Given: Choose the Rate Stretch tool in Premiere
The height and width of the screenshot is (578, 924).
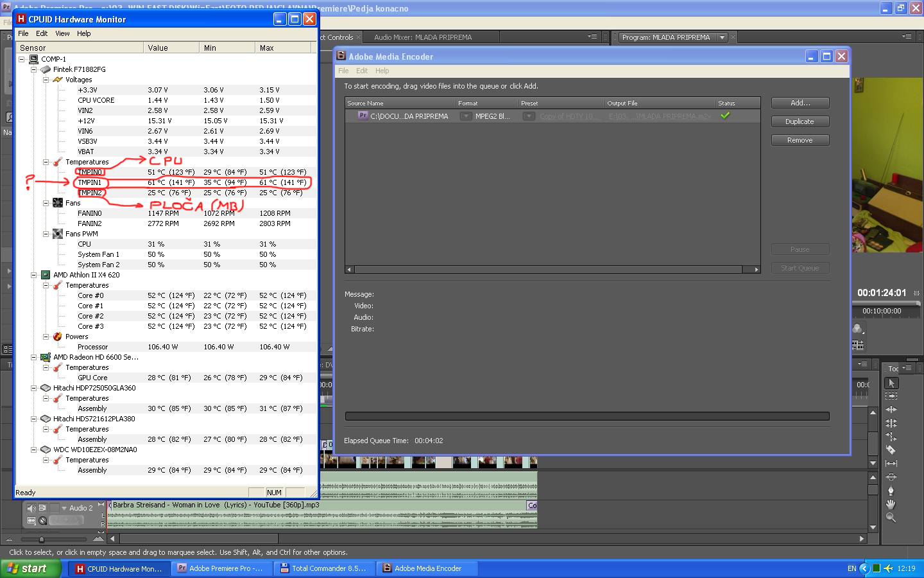Looking at the screenshot, I should coord(891,437).
